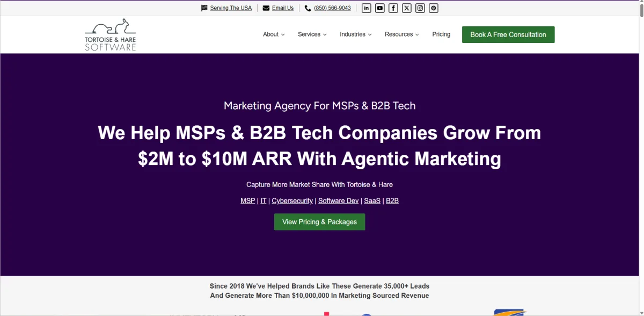This screenshot has width=644, height=316.
Task: Follow the B2B link in hero
Action: pyautogui.click(x=392, y=201)
